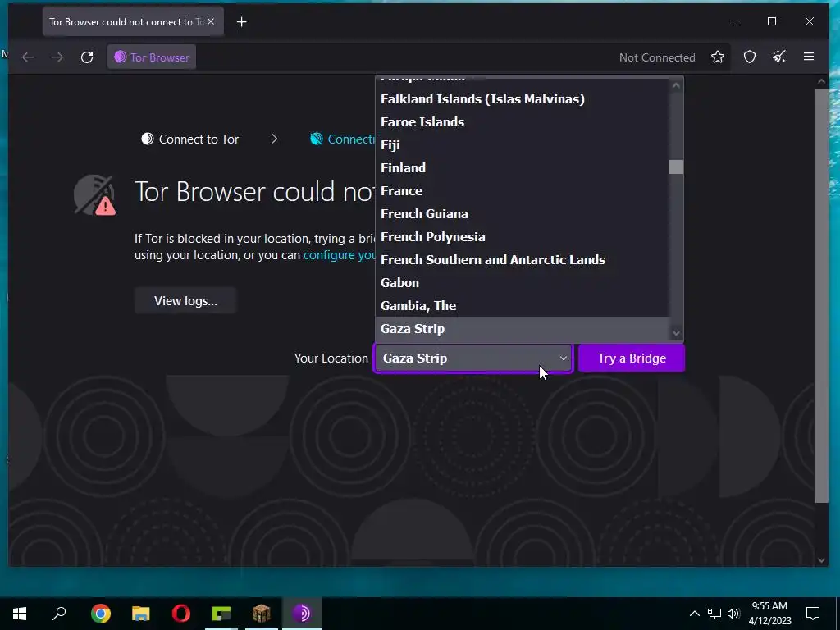
Task: Click the Try a Bridge button
Action: (x=632, y=358)
